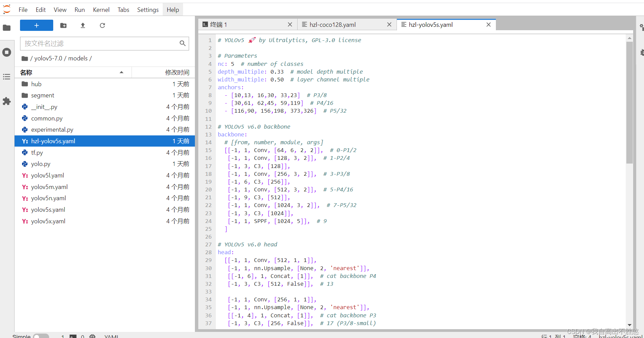Click the folder icon beside hub
644x338 pixels.
pyautogui.click(x=25, y=84)
